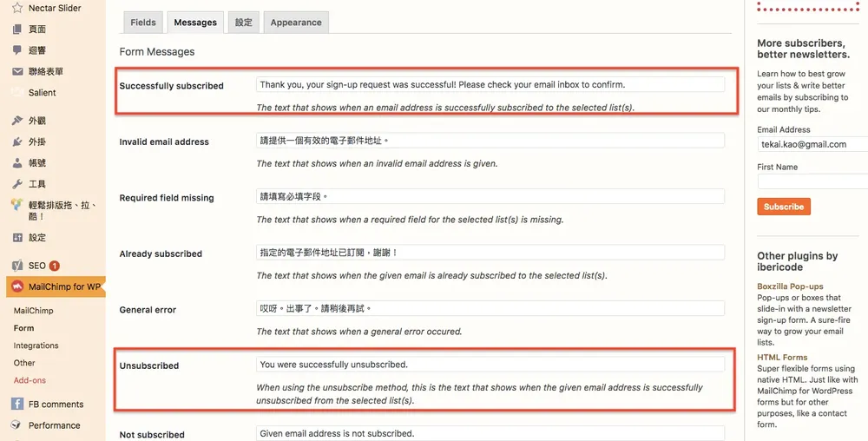Select the Messages tab
Screen dimensions: 868x441
click(x=195, y=23)
